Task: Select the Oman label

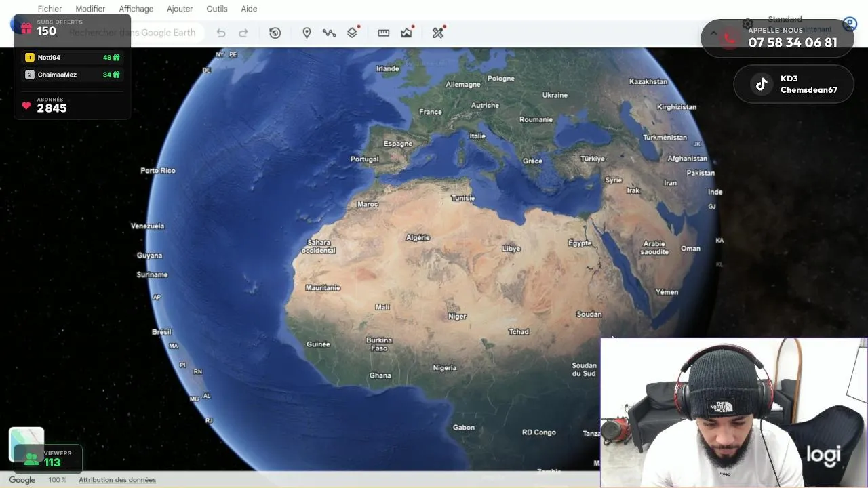Action: pyautogui.click(x=690, y=249)
